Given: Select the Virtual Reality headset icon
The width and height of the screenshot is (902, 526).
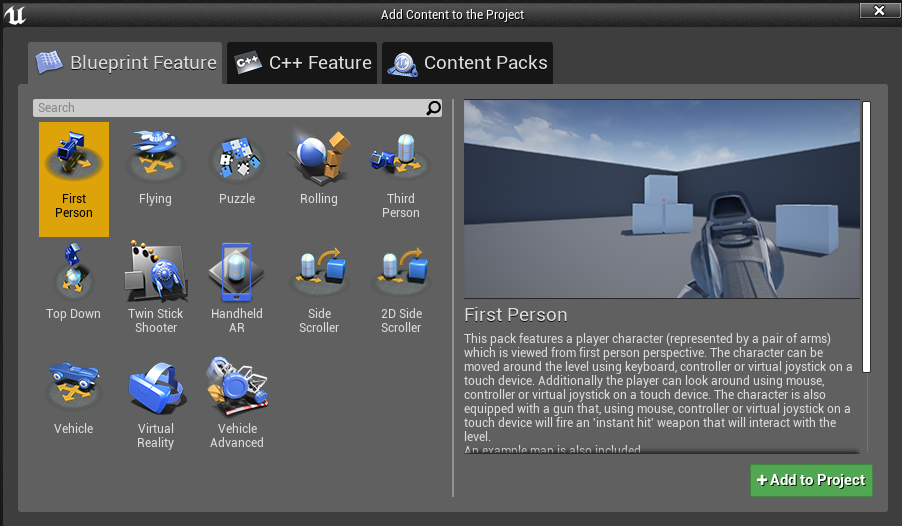Looking at the screenshot, I should click(x=155, y=388).
